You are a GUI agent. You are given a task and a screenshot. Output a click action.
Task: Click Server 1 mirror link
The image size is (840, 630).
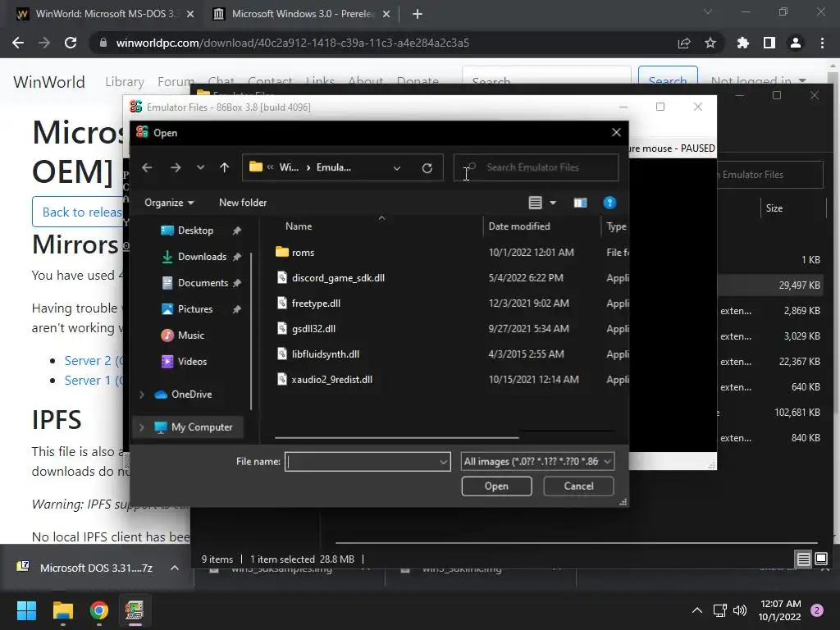point(94,381)
